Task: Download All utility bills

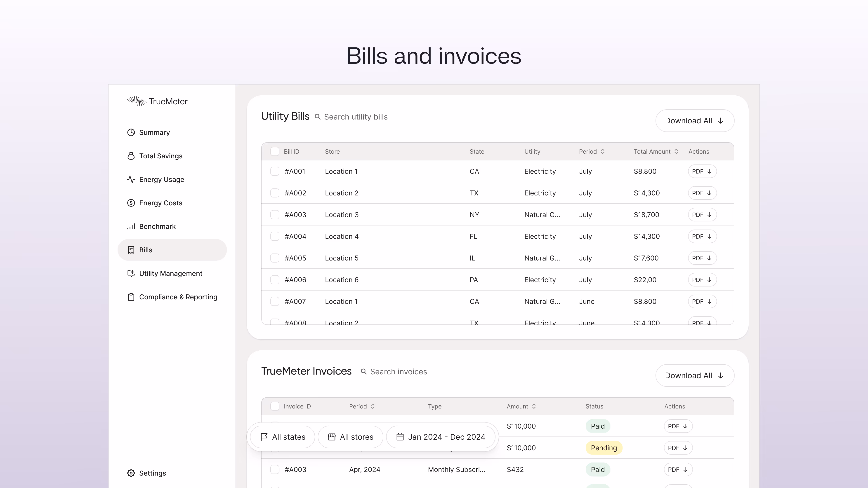Action: [694, 121]
